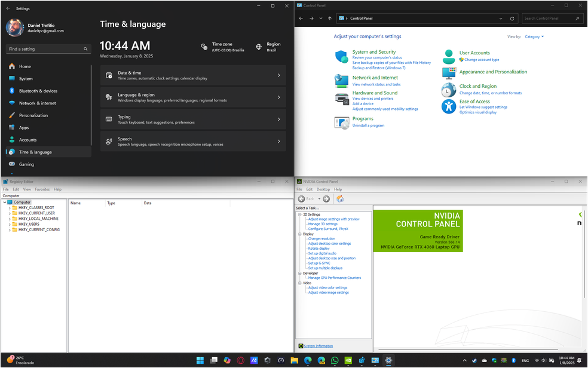Click the Clock and Region globe icon
This screenshot has width=588, height=368.
coord(449,90)
